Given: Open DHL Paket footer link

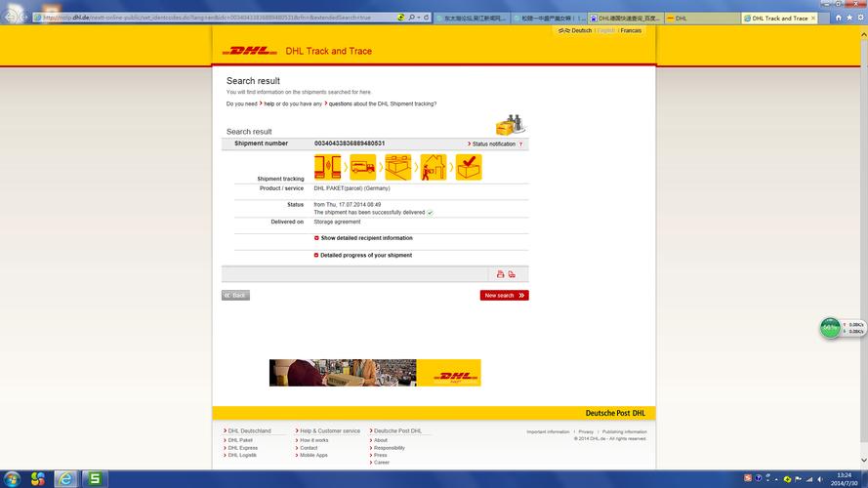Looking at the screenshot, I should click(238, 440).
